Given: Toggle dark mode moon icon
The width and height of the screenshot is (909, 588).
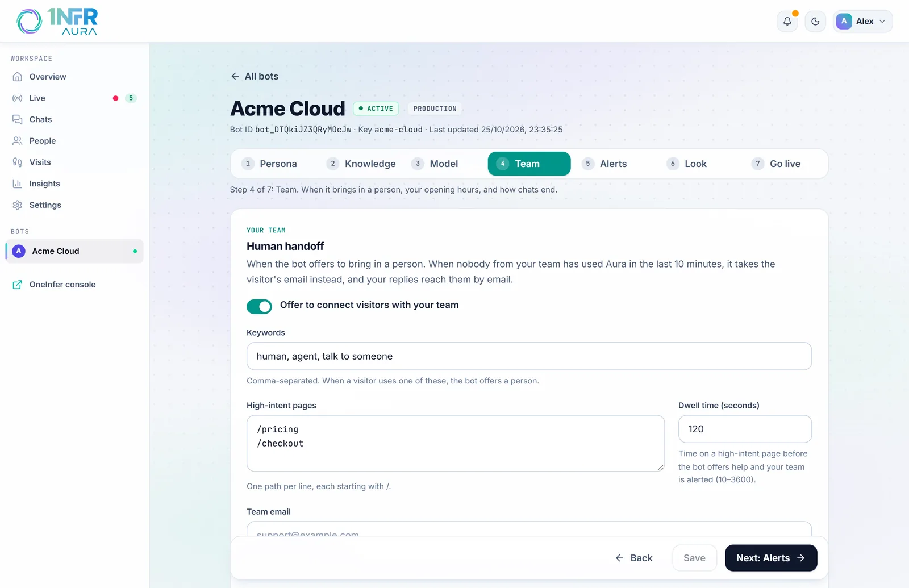Looking at the screenshot, I should coord(815,22).
